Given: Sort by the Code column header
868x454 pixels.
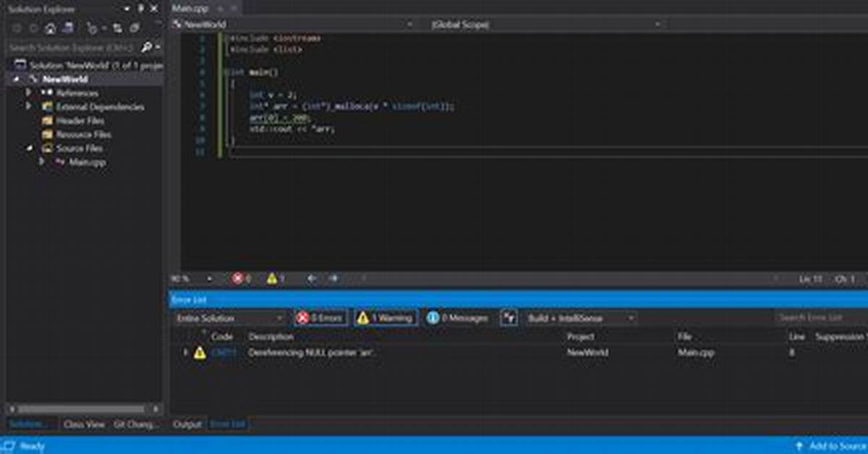Looking at the screenshot, I should coord(222,337).
